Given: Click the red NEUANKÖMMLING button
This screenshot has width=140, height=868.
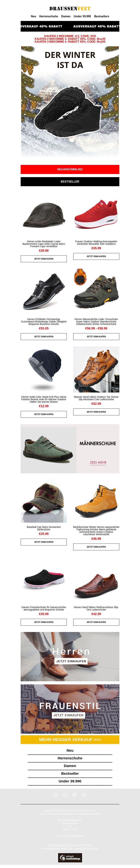Looking at the screenshot, I should pos(70,169).
